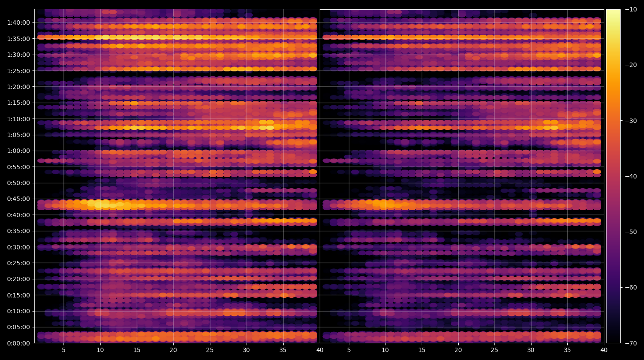Click the y-axis label 1:00:00
The image size is (644, 360).
click(19, 151)
